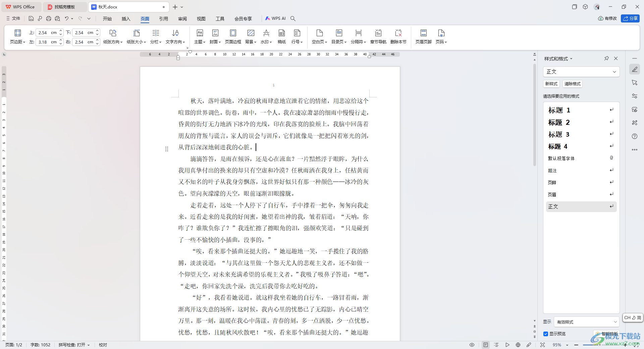Click the paper size (纸张大小) icon

[136, 33]
